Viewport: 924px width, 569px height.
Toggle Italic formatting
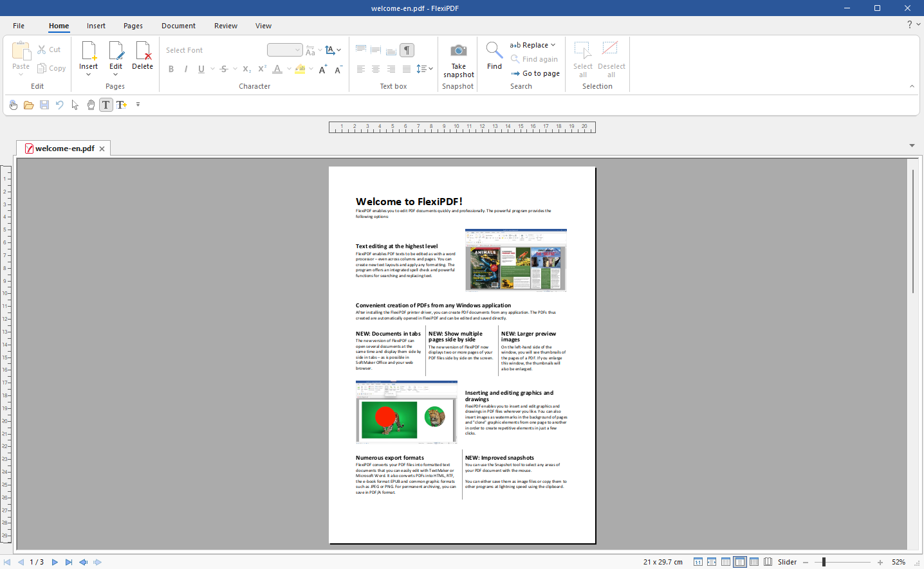[x=186, y=69]
